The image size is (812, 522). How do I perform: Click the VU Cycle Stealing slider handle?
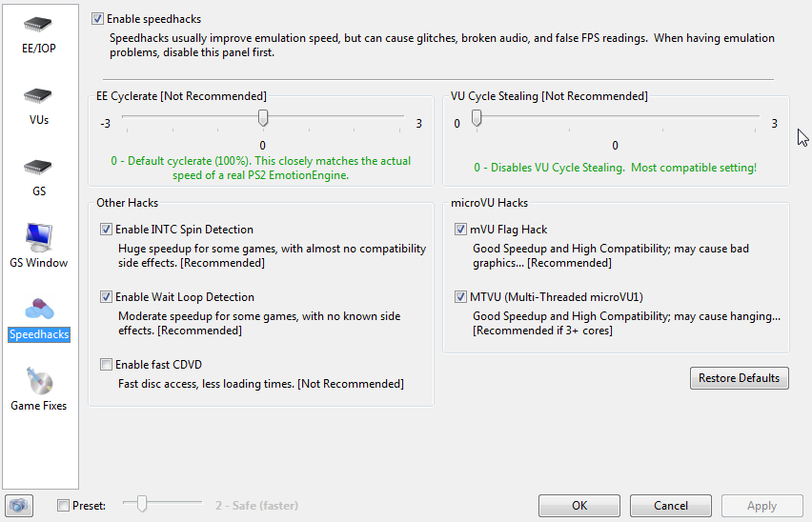[477, 118]
